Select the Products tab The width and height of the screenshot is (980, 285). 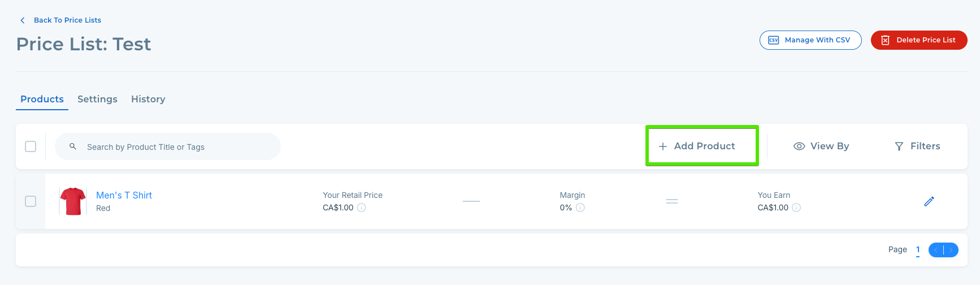tap(42, 99)
